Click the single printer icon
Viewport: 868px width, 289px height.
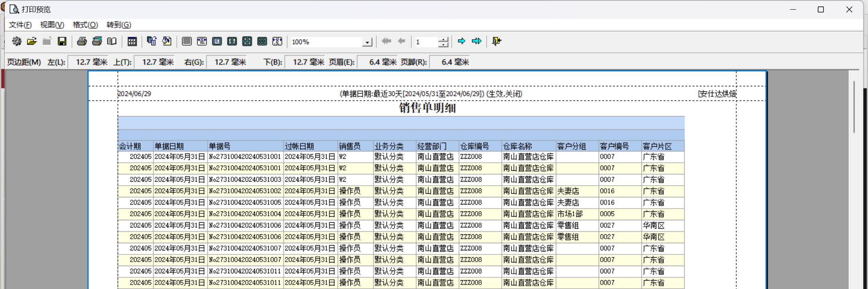click(82, 41)
